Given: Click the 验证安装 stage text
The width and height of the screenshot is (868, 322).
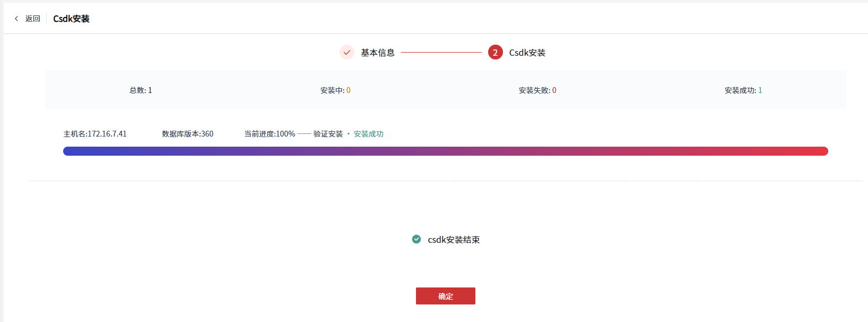Looking at the screenshot, I should (328, 134).
